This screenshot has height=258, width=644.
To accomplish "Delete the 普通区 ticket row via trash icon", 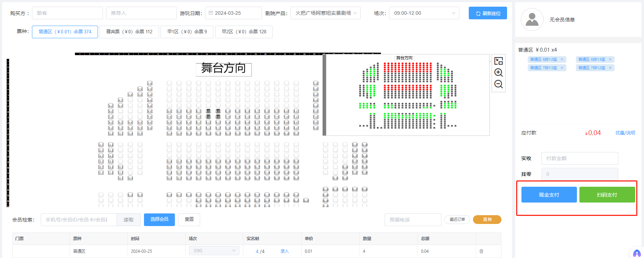I will click(481, 251).
